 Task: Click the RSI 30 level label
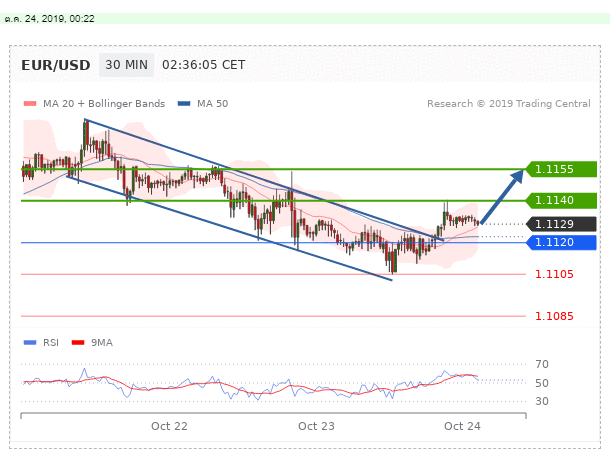[542, 401]
